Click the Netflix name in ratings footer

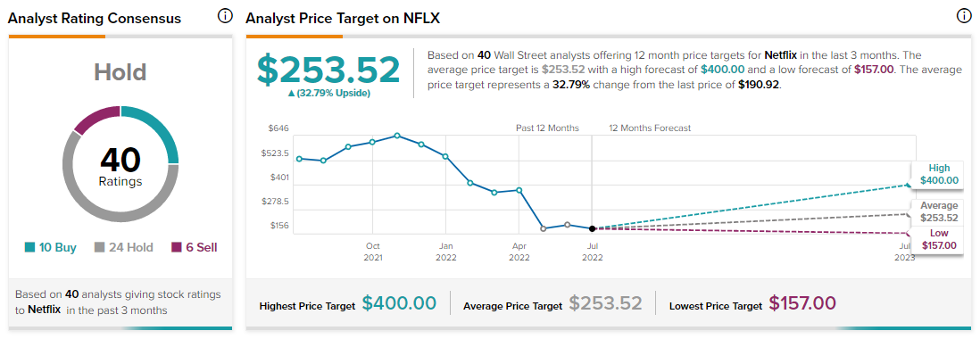click(x=45, y=310)
